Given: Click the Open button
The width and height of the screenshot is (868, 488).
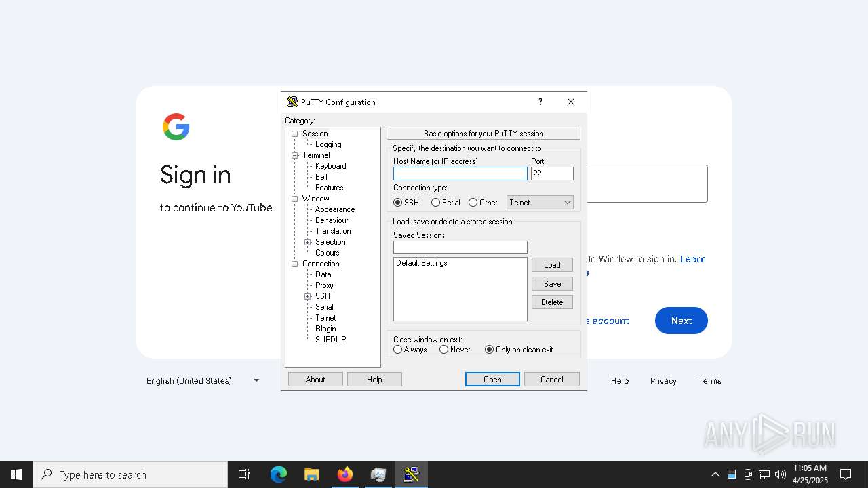Looking at the screenshot, I should (x=492, y=380).
